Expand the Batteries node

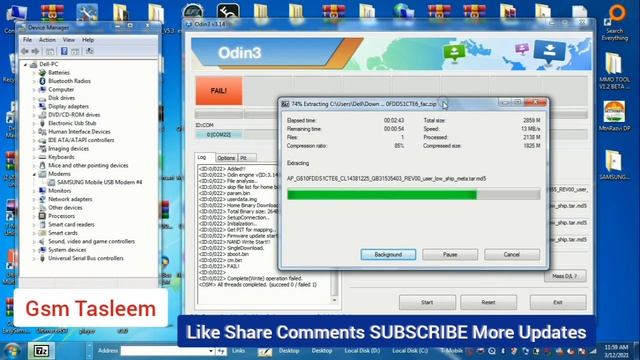[x=34, y=73]
